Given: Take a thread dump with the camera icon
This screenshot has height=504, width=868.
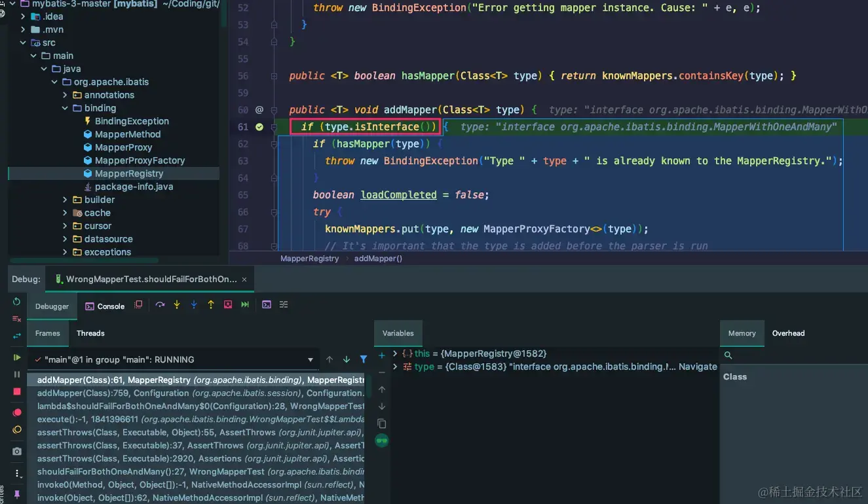Looking at the screenshot, I should pyautogui.click(x=17, y=452).
